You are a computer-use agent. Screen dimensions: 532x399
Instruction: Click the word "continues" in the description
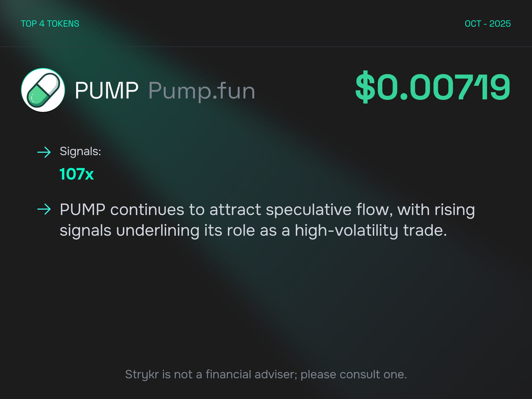(147, 210)
